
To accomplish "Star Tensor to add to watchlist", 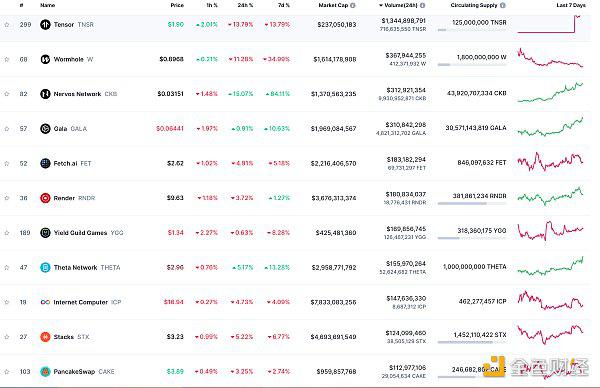I will (x=7, y=24).
